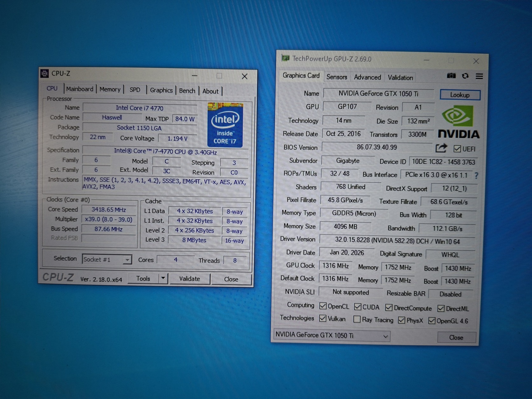
Task: Expand the Tools dropdown arrow in CPU-Z
Action: click(x=163, y=278)
